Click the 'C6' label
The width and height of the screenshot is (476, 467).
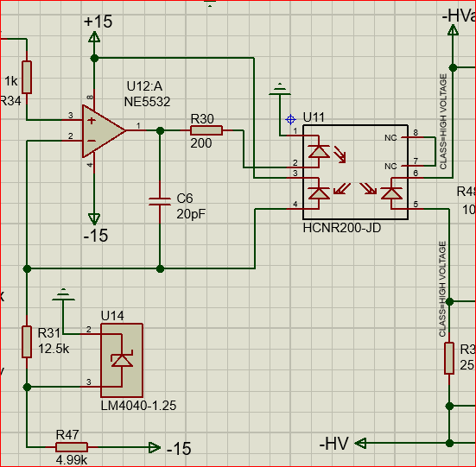[185, 199]
